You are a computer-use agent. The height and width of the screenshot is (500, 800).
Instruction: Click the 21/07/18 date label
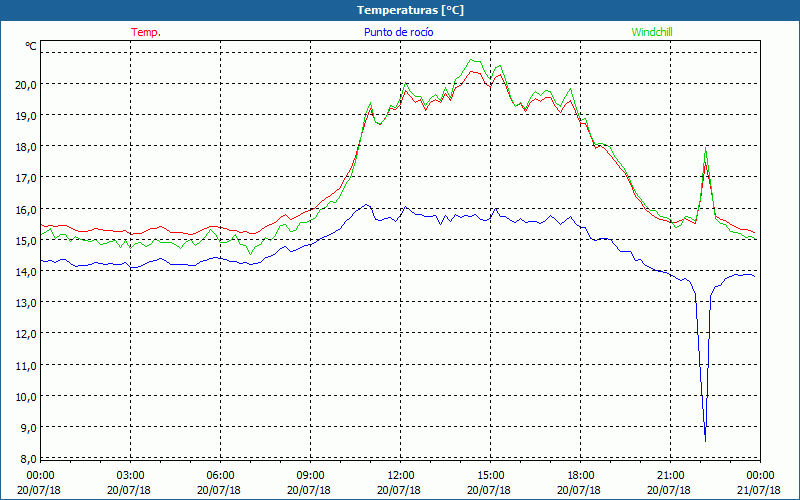pos(760,490)
